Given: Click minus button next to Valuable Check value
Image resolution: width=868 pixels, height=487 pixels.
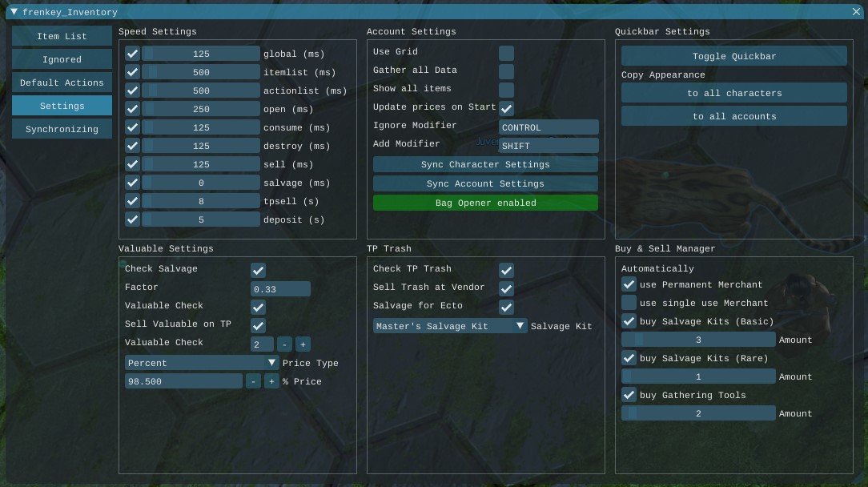Looking at the screenshot, I should pyautogui.click(x=285, y=344).
